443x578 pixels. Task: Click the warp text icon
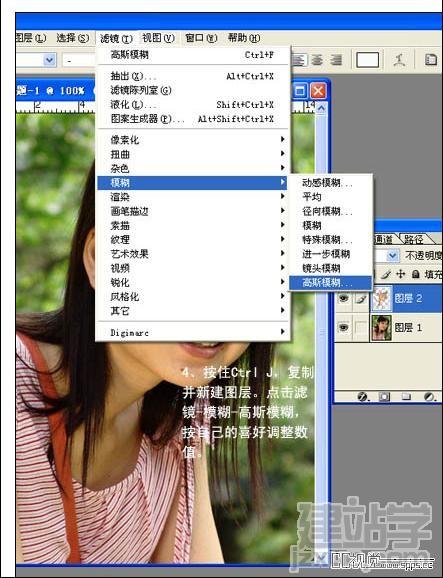[x=400, y=60]
